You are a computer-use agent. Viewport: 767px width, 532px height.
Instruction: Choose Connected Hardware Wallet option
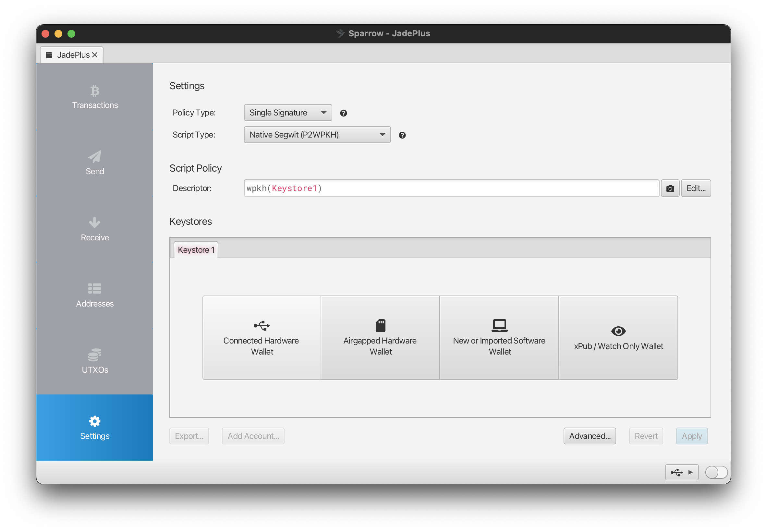pos(262,337)
